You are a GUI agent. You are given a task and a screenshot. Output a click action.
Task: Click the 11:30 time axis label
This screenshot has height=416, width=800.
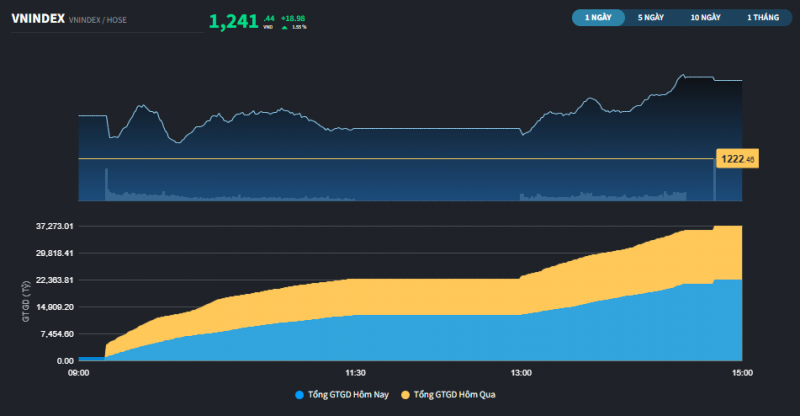pyautogui.click(x=355, y=372)
